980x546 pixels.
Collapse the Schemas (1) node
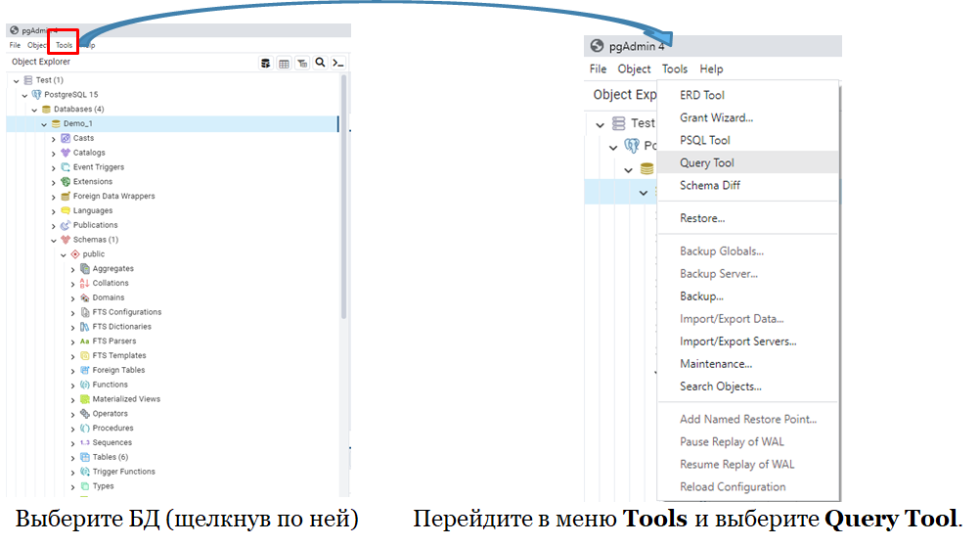[54, 240]
